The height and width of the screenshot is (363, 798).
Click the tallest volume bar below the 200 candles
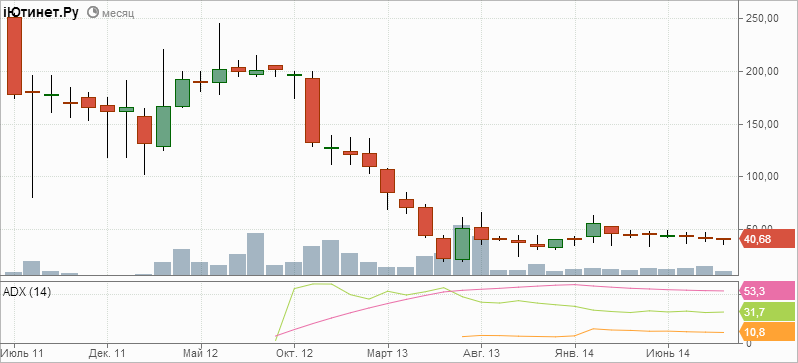[256, 254]
